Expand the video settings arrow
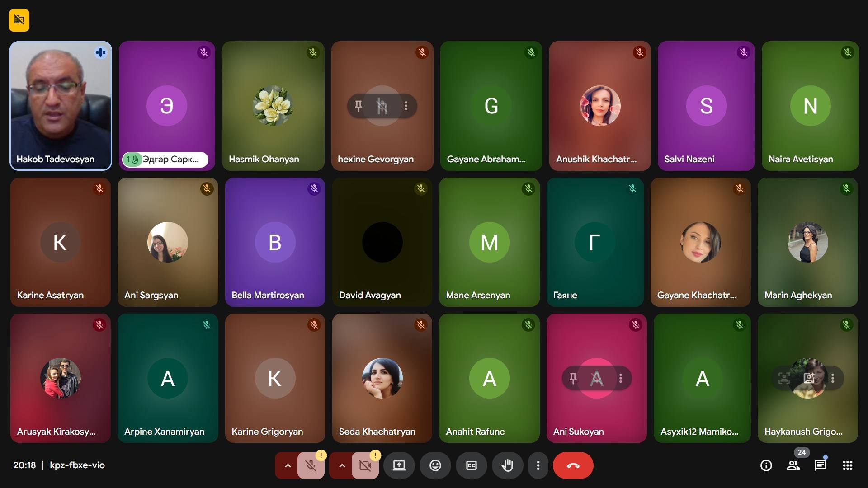The width and height of the screenshot is (868, 488). point(342,465)
